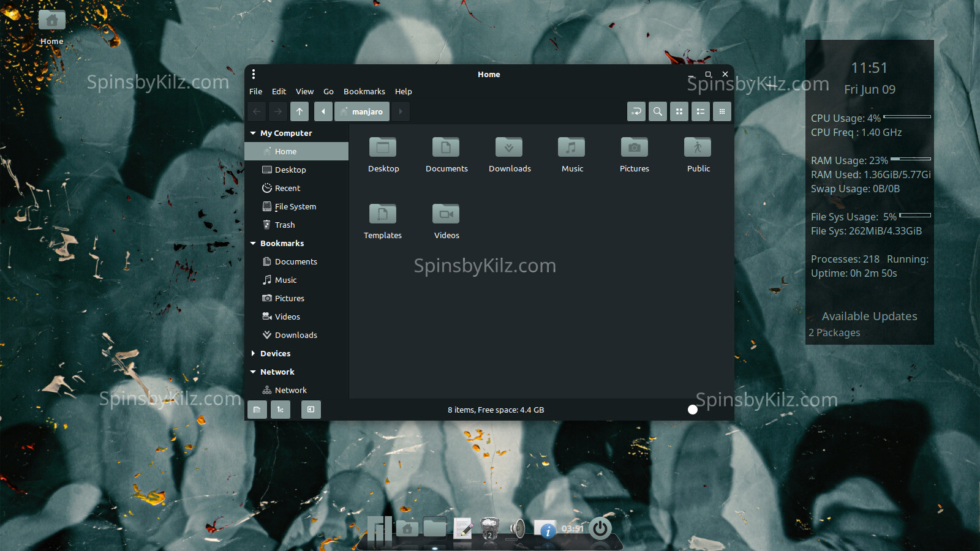
Task: Collapse the Bookmarks section in sidebar
Action: coord(253,243)
